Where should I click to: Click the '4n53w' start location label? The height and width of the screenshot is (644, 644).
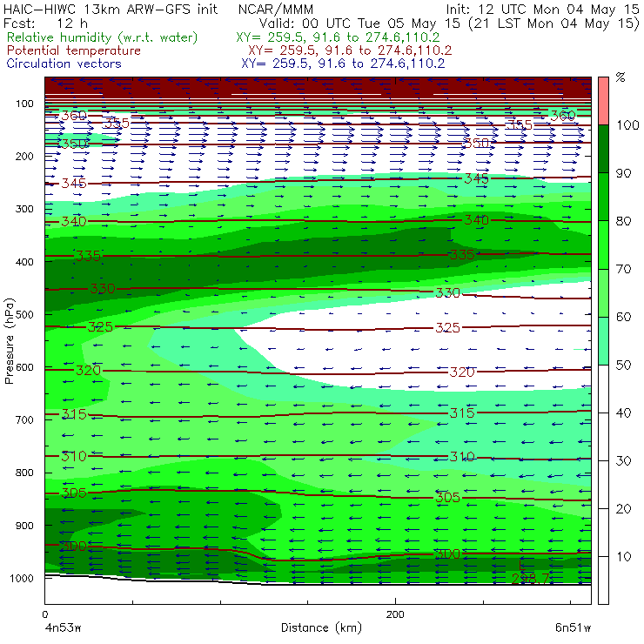tap(64, 627)
